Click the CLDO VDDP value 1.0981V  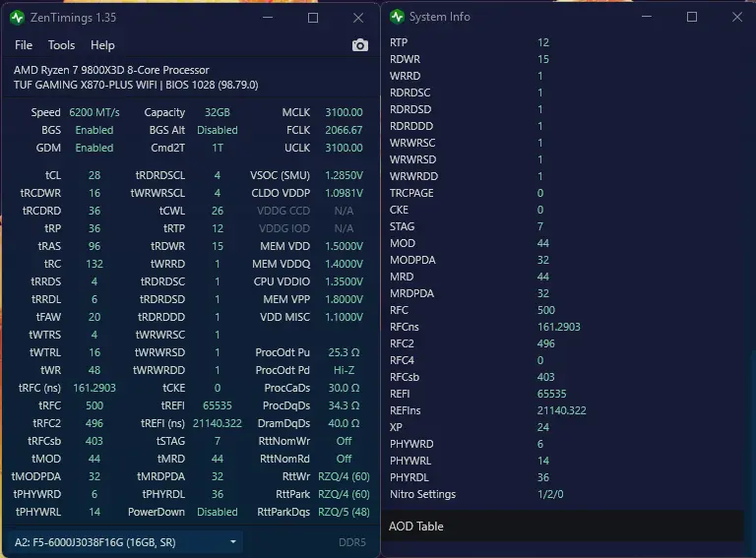point(344,193)
